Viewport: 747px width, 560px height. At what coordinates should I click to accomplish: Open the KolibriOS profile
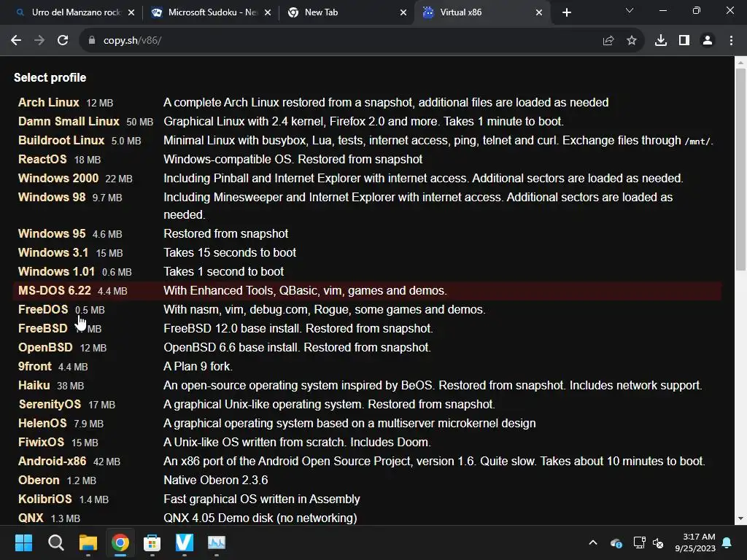[x=44, y=499]
